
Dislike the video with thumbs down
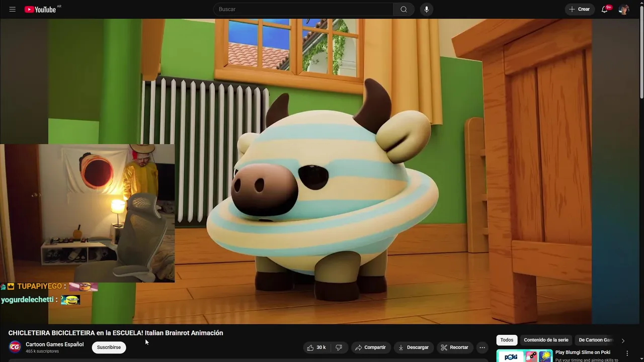(x=339, y=347)
